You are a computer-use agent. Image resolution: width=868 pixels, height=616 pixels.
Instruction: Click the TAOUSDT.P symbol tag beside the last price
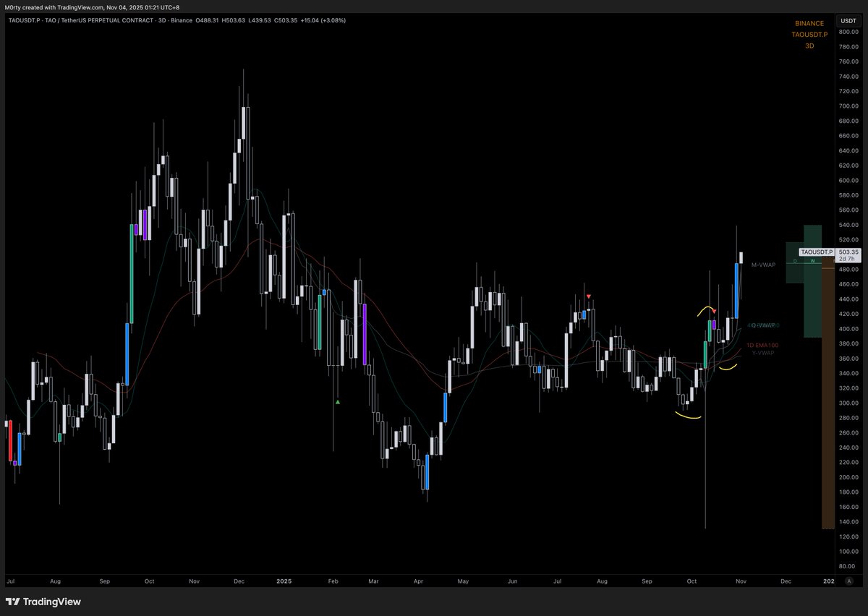pyautogui.click(x=817, y=252)
